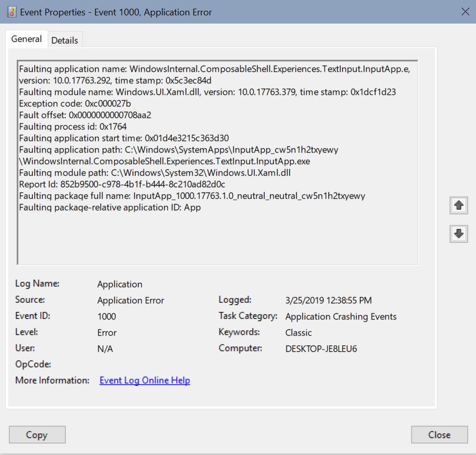This screenshot has height=455, width=476.
Task: Select the General tab
Action: point(27,39)
